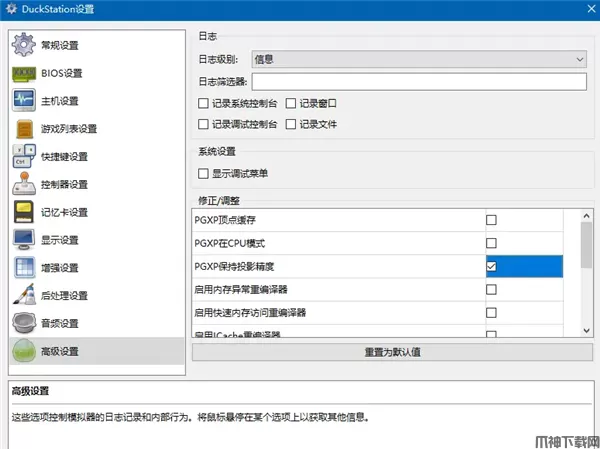Click 重置为默认值 button
The width and height of the screenshot is (600, 449).
(x=392, y=352)
